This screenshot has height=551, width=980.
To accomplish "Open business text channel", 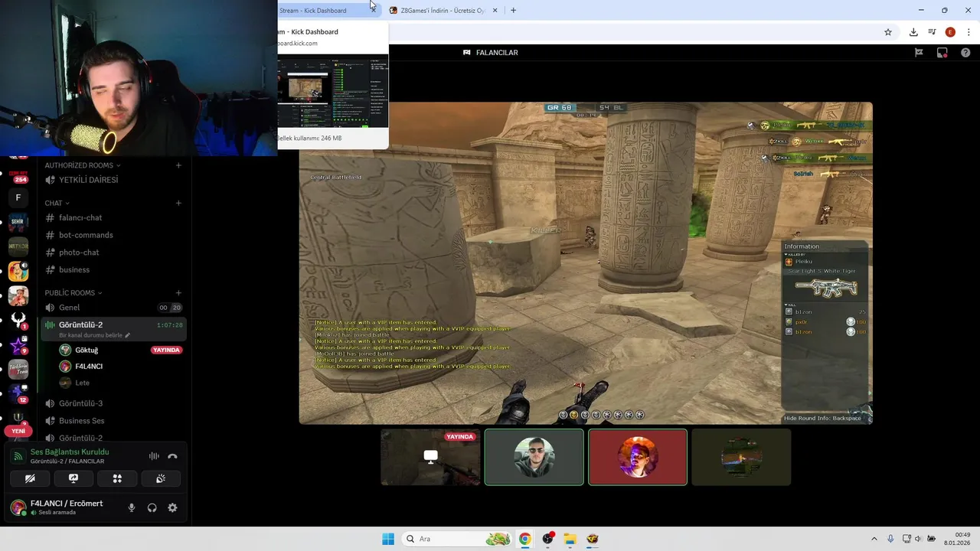I will click(x=113, y=269).
